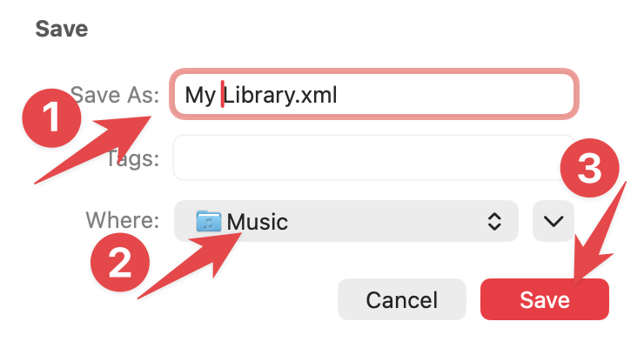Click into the empty Tags field
The width and height of the screenshot is (644, 355).
(373, 157)
